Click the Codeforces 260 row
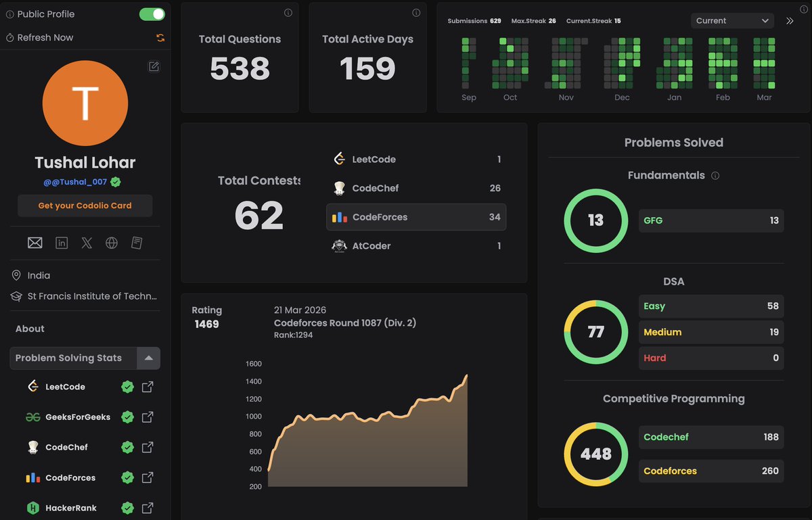Viewport: 812px width, 520px height. point(711,471)
